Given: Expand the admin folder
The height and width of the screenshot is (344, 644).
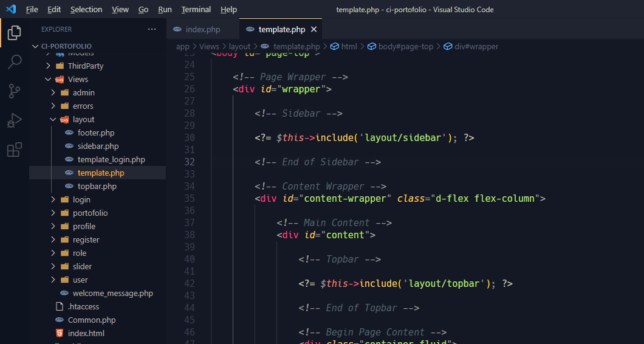Looking at the screenshot, I should coord(83,92).
